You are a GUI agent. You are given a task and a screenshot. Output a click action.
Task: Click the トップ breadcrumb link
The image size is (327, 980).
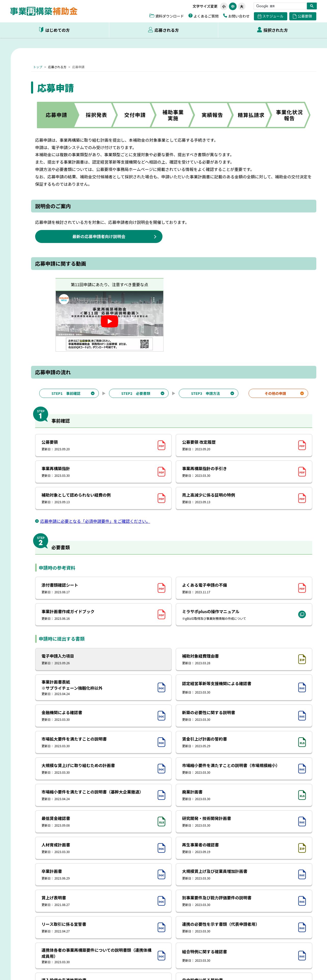click(38, 67)
